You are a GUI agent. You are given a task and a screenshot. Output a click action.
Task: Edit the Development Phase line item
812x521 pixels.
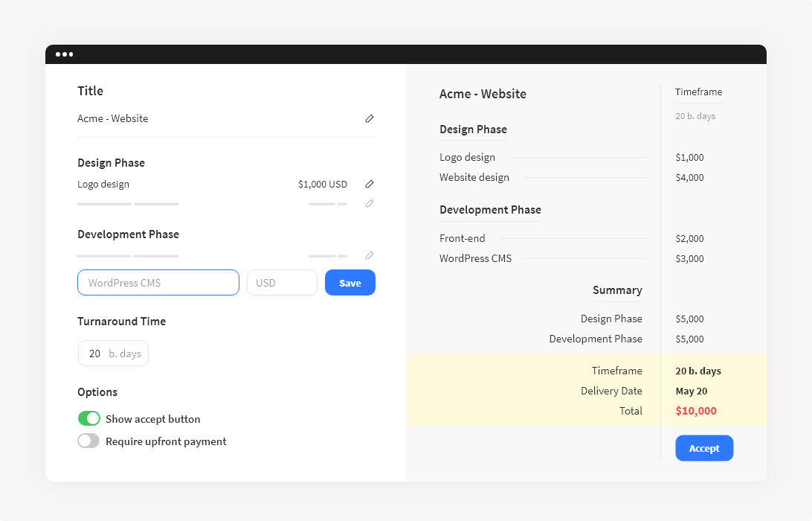[x=370, y=255]
